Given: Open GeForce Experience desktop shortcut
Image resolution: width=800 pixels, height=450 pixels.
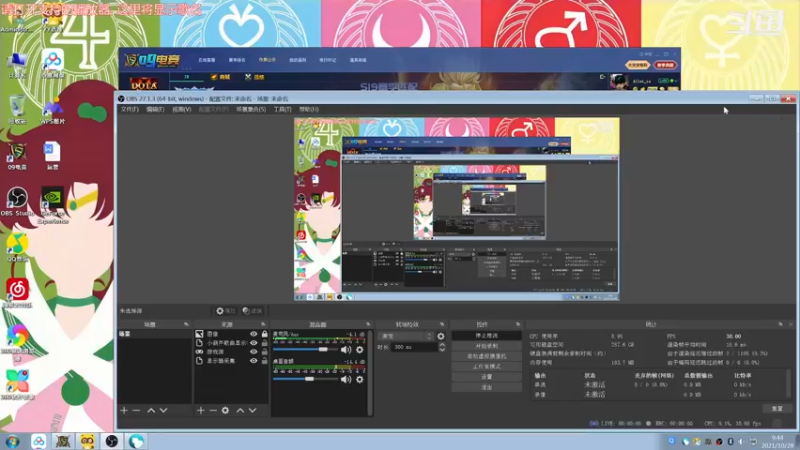Looking at the screenshot, I should click(x=53, y=205).
